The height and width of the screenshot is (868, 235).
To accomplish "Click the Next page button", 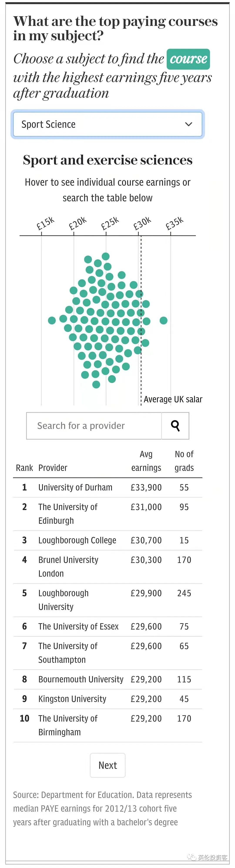I will [107, 765].
